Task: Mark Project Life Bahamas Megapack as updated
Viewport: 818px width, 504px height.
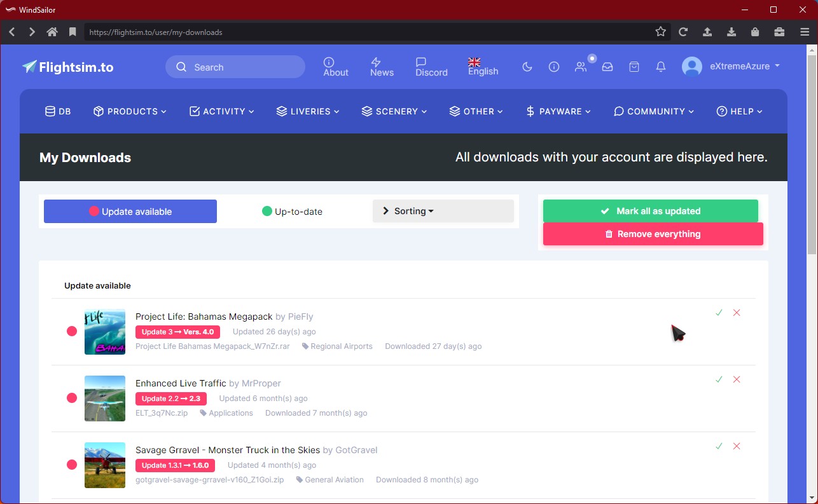Action: pos(719,313)
